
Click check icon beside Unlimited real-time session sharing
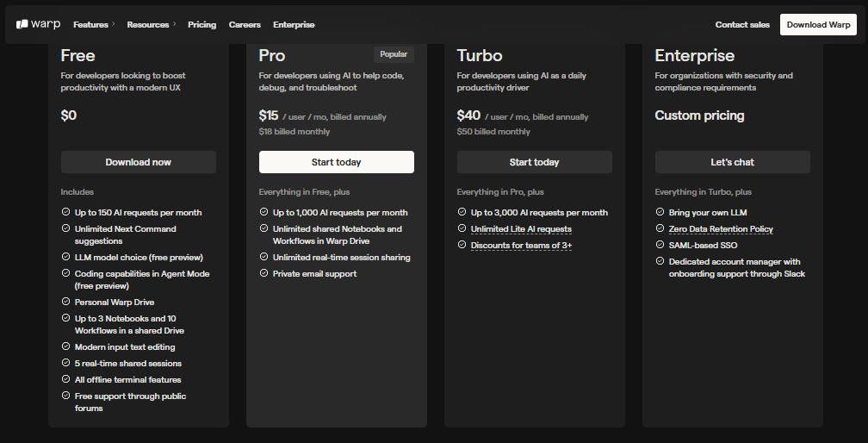coord(264,256)
